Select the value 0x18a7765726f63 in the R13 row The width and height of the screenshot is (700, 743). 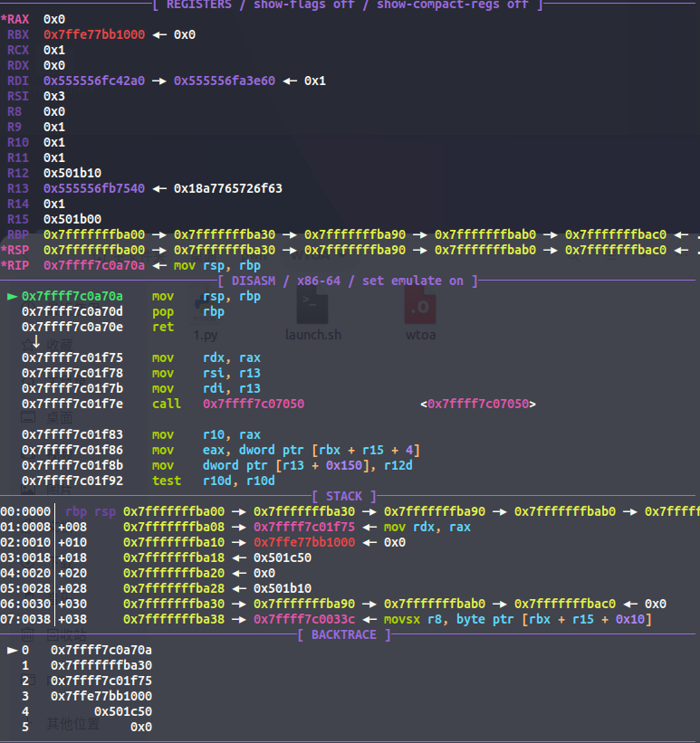[x=227, y=188]
